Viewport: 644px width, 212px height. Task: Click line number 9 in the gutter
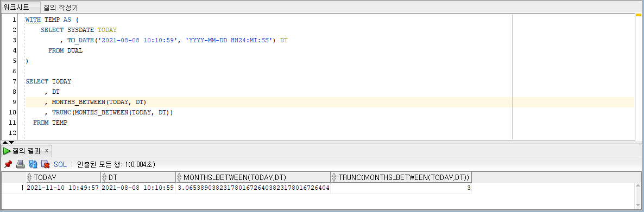click(x=14, y=102)
